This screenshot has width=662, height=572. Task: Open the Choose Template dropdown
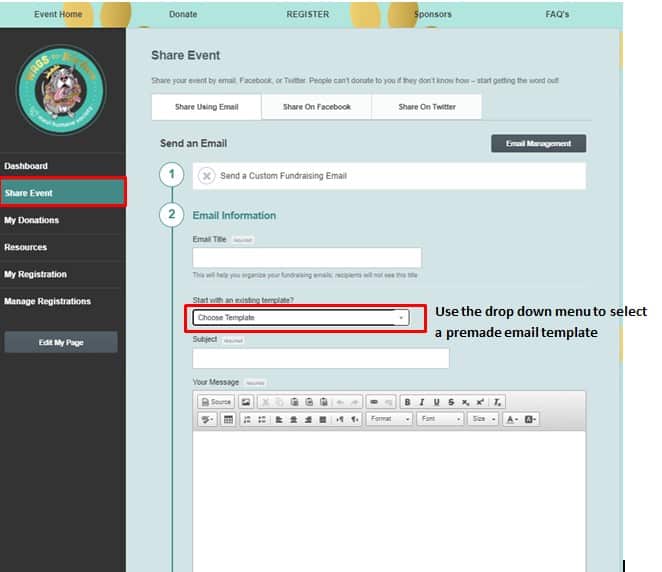tap(301, 318)
